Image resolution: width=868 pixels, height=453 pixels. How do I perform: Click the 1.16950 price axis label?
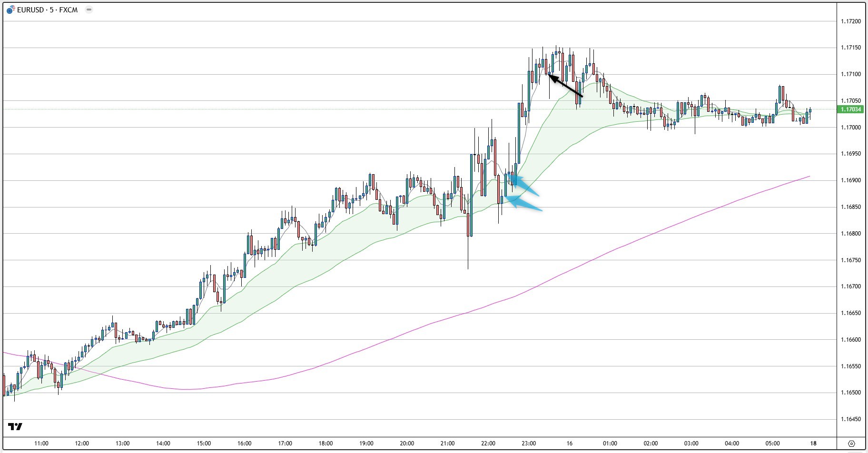pyautogui.click(x=851, y=154)
